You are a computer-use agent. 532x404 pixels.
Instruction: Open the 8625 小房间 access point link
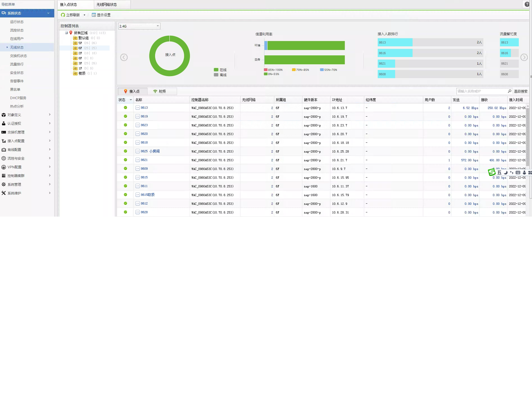(150, 151)
